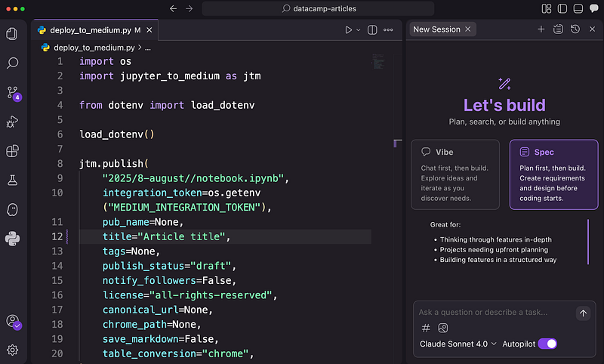This screenshot has height=364, width=604.
Task: Click the send arrow button in chat
Action: 582,313
